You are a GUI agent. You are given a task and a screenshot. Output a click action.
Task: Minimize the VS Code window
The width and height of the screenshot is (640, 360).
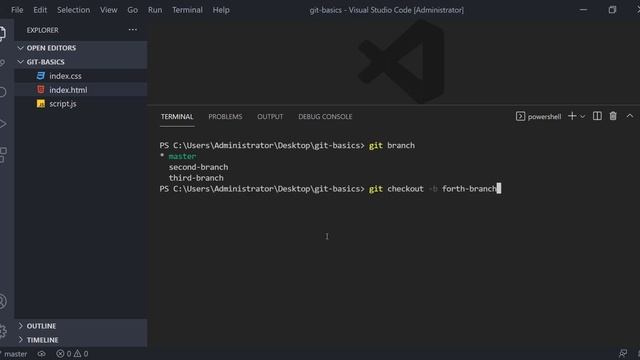(x=583, y=10)
